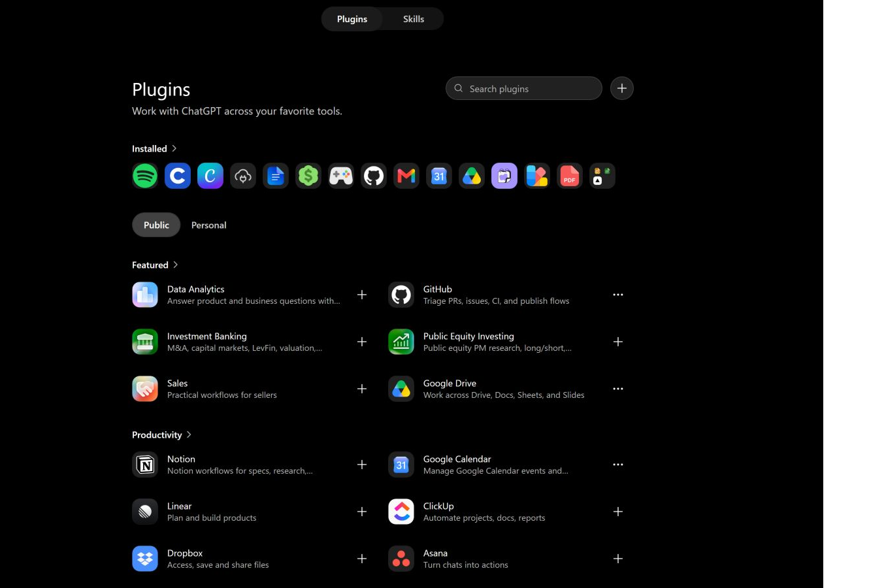
Task: Open Google Calendar more options menu
Action: click(x=618, y=465)
